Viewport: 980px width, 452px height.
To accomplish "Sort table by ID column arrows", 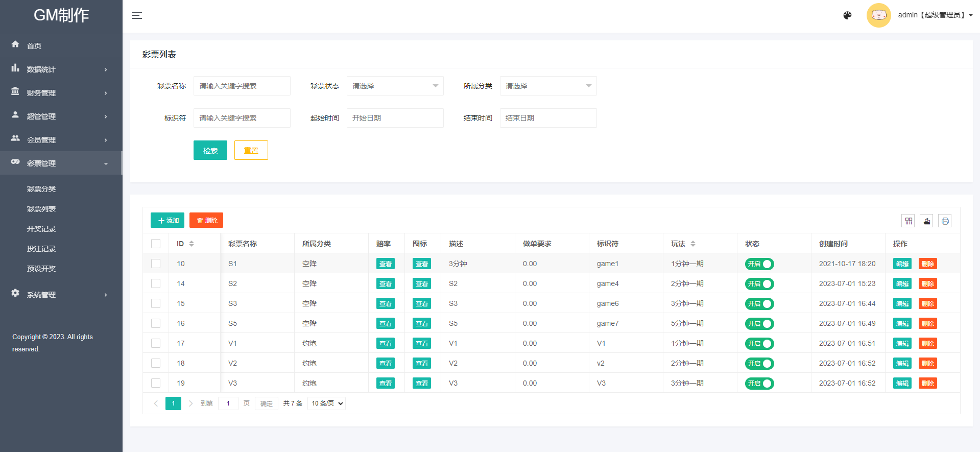I will 192,244.
